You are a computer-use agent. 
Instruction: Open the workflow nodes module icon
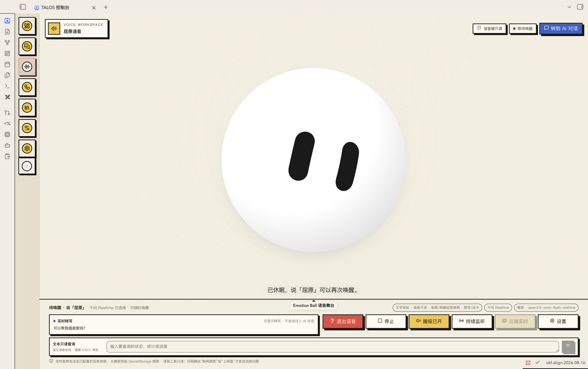(x=27, y=87)
